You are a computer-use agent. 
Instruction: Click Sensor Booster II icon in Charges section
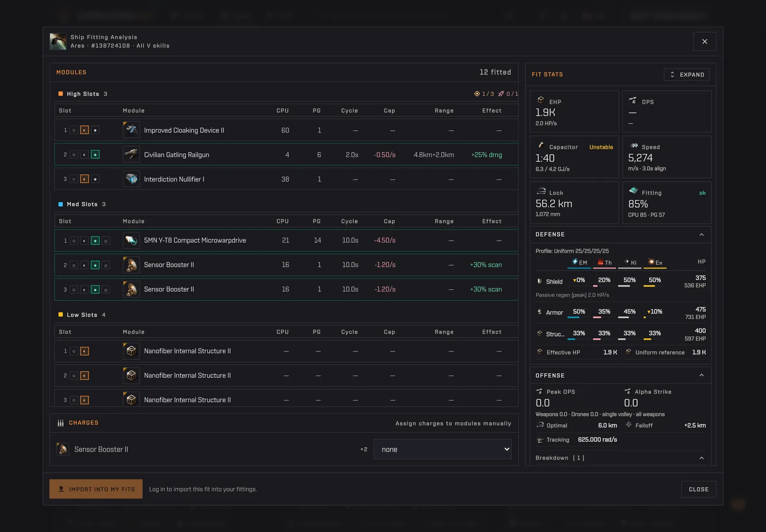coord(62,449)
